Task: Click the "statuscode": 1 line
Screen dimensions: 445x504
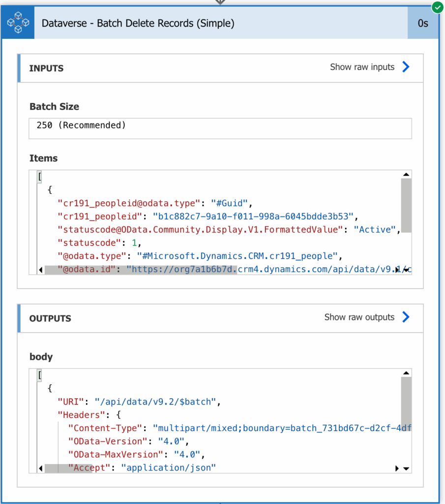Action: coord(99,243)
